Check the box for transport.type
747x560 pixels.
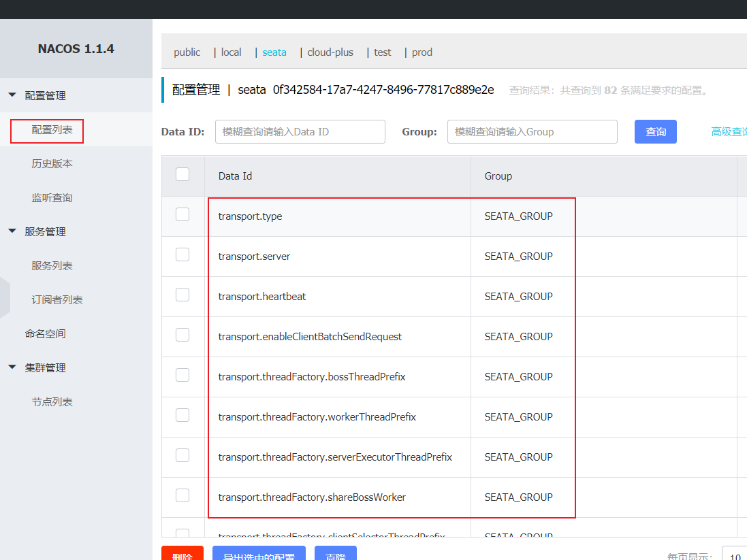click(x=182, y=215)
